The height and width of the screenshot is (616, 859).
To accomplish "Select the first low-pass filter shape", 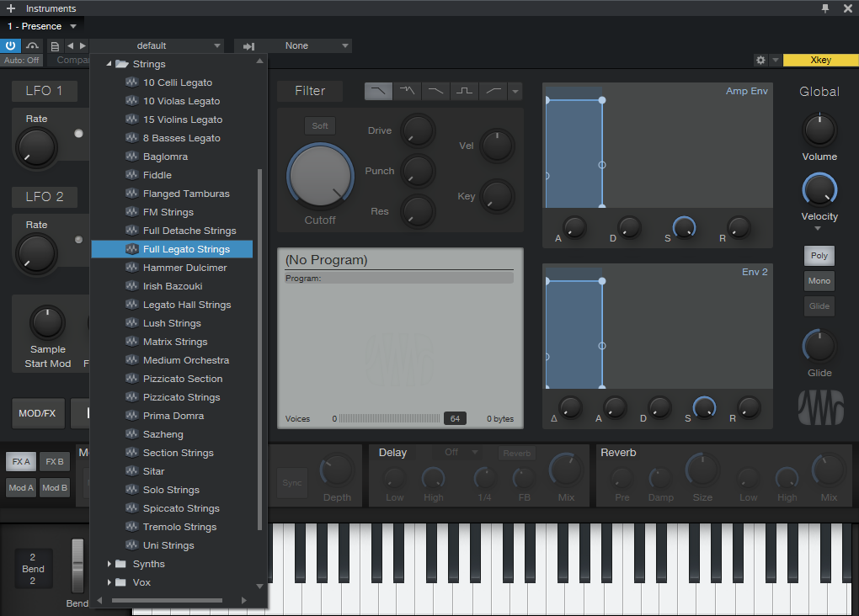I will (379, 91).
